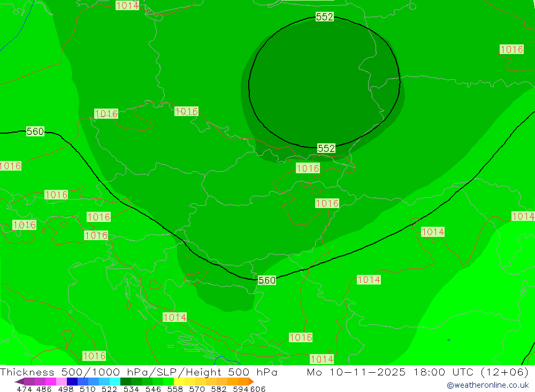The image size is (535, 392).
Task: Click the 560 label on the western contour
Action: pos(35,132)
